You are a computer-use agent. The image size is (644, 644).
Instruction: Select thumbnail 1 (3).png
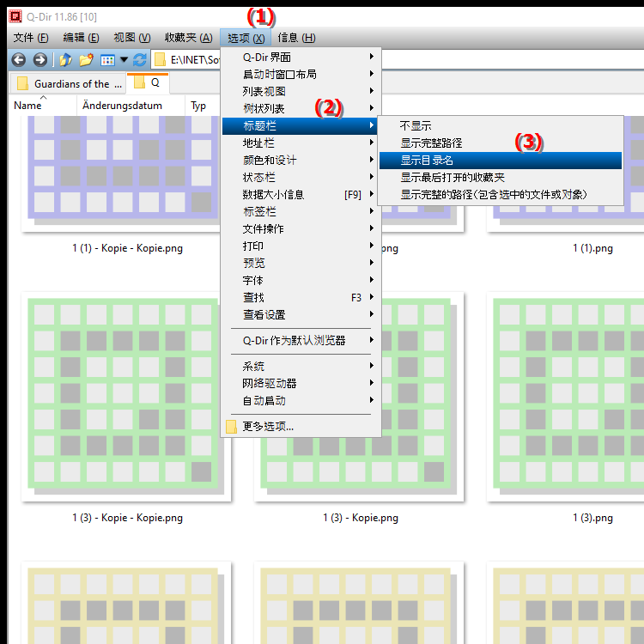click(x=566, y=397)
